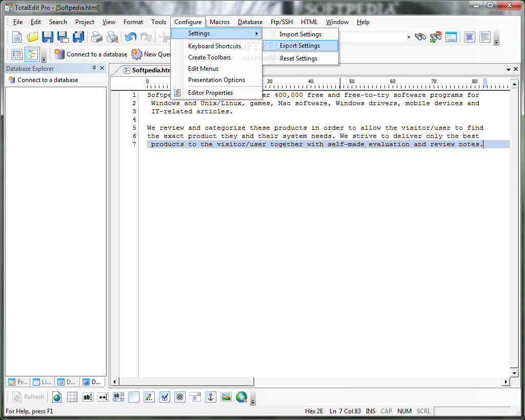Click the browser preview window icon
Image resolution: width=525 pixels, height=420 pixels.
tap(451, 36)
